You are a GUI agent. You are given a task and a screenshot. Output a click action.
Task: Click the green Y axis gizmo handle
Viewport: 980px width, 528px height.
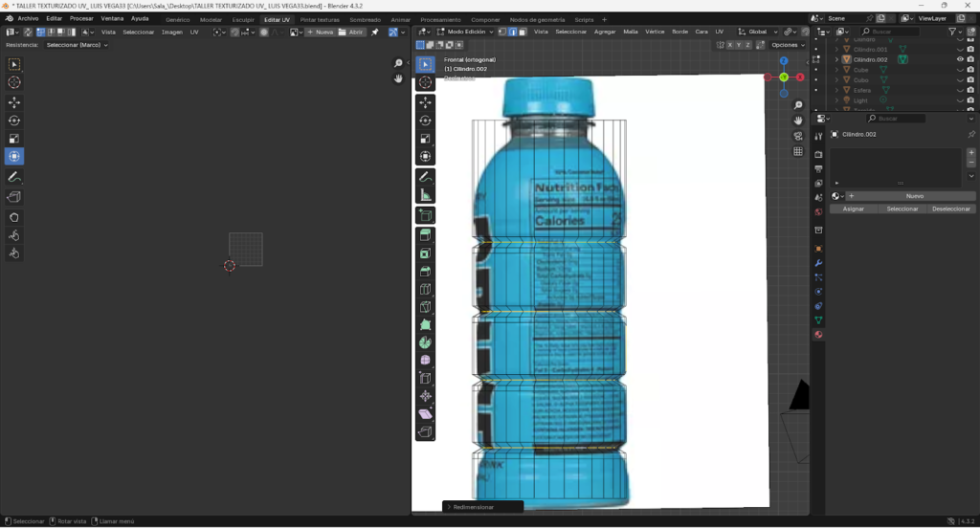(784, 77)
